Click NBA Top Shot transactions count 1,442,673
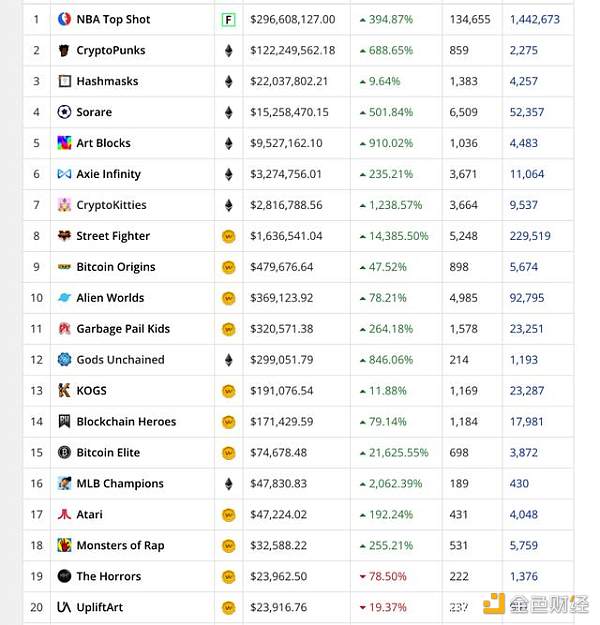600x625 pixels. [x=534, y=19]
